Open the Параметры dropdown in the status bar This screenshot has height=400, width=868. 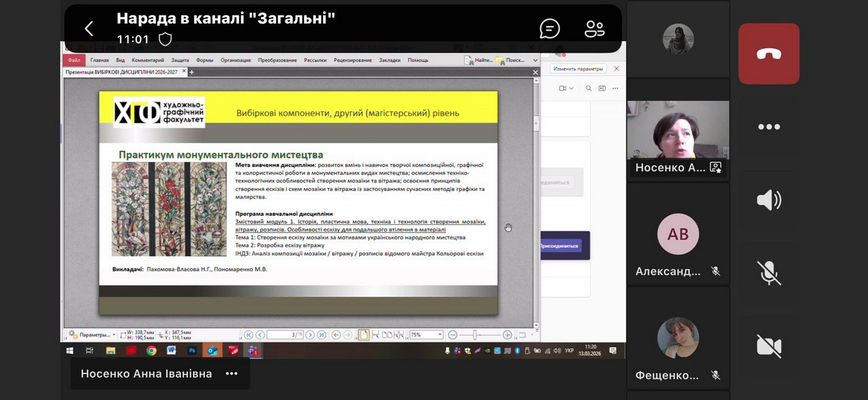91,335
